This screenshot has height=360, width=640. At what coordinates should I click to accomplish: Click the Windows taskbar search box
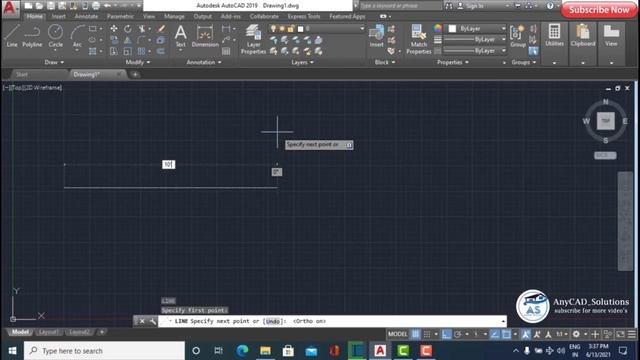[104, 351]
